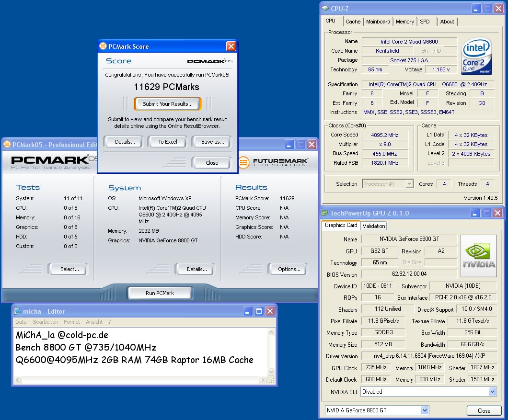Click the Editor vertical scrollbar down arrow
This screenshot has height=420, width=508.
pos(271,372)
